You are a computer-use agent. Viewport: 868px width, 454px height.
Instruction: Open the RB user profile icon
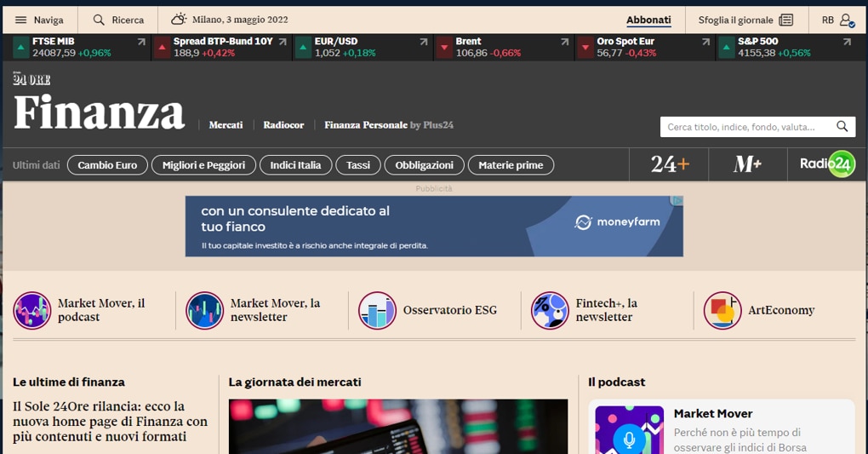pos(847,20)
